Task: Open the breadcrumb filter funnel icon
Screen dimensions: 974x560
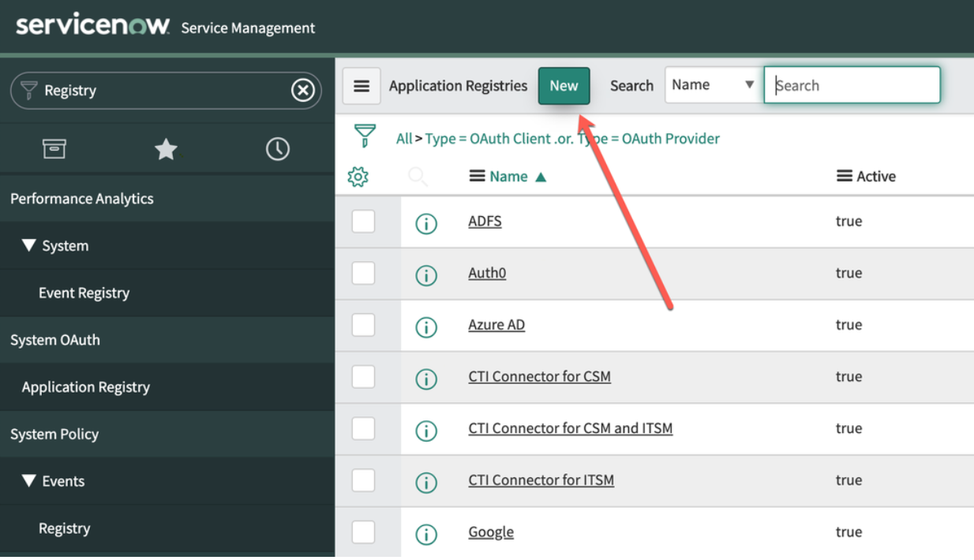Action: (365, 136)
